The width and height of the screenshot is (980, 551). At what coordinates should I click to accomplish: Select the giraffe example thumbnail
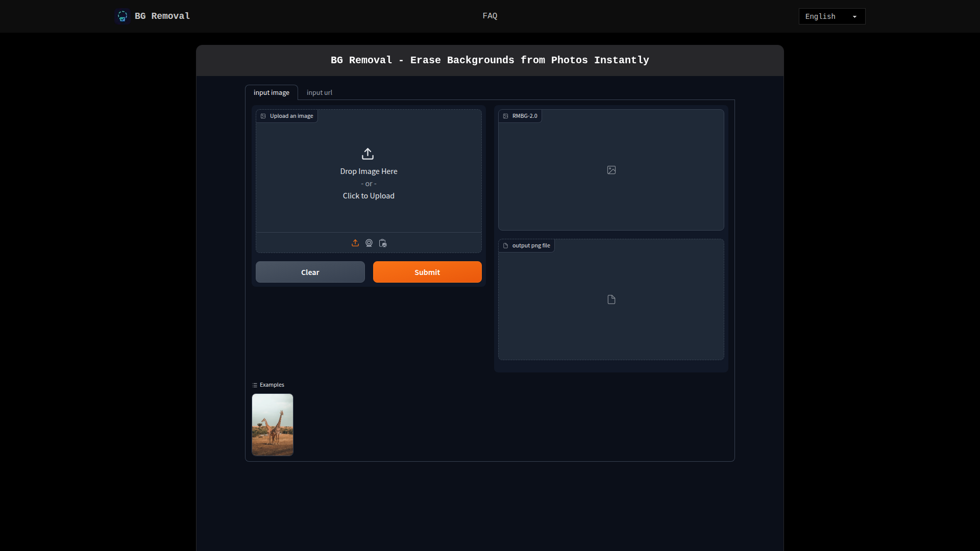pos(272,424)
